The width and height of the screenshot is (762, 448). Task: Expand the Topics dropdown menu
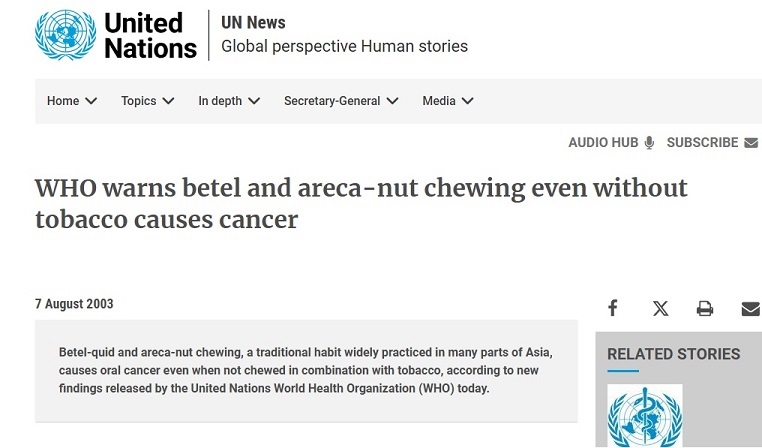pyautogui.click(x=168, y=101)
